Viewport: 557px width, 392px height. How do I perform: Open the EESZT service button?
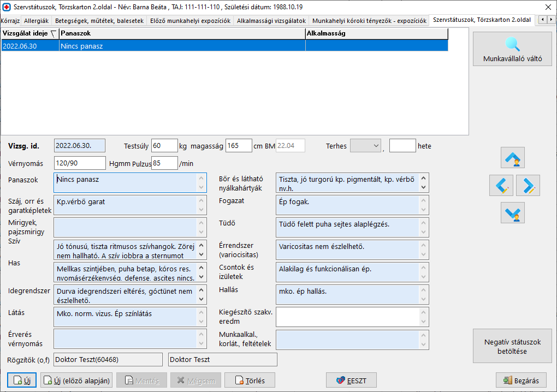coord(351,381)
